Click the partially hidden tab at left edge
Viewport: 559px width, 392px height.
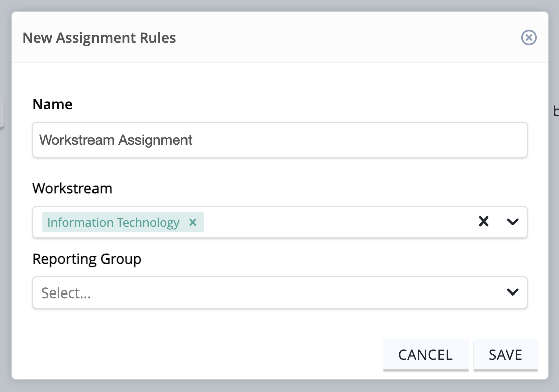click(x=2, y=112)
